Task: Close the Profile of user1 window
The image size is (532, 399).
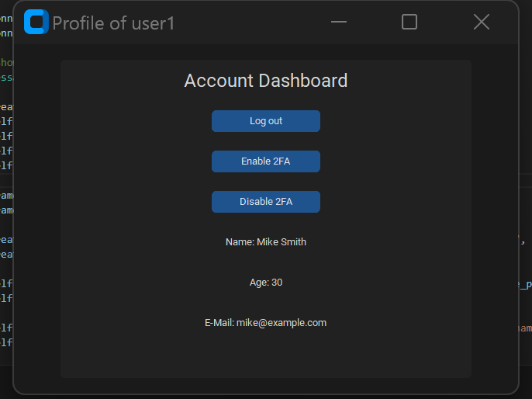Action: point(482,22)
